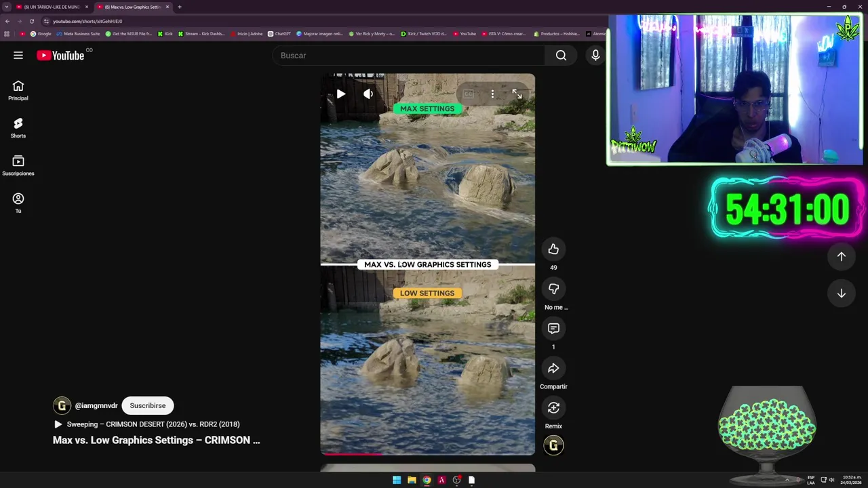Reload the current page
Image resolution: width=868 pixels, height=488 pixels.
tap(31, 21)
